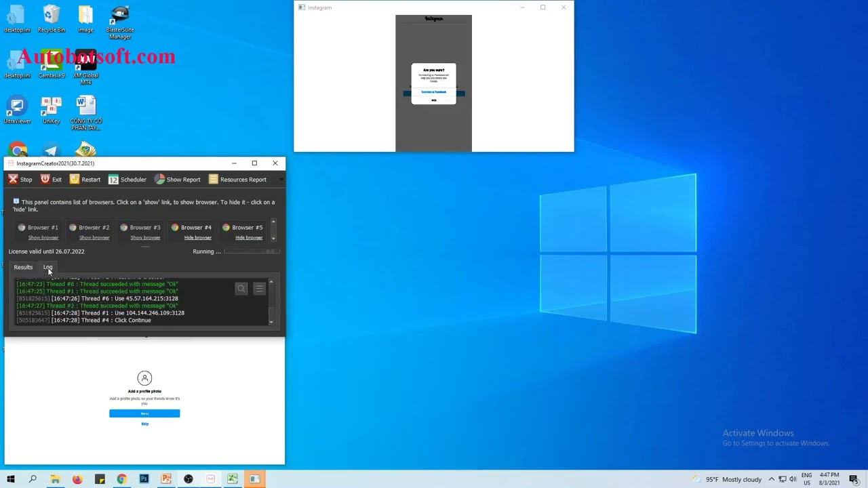Open the Windows Start menu
The height and width of the screenshot is (488, 868).
click(x=11, y=479)
